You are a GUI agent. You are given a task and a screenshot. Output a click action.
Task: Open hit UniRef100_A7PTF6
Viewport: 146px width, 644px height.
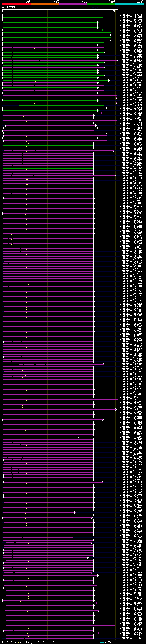[131, 128]
